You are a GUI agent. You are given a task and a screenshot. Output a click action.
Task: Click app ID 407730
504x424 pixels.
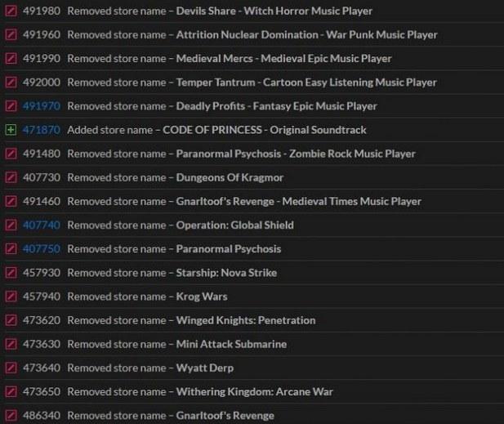(42, 177)
